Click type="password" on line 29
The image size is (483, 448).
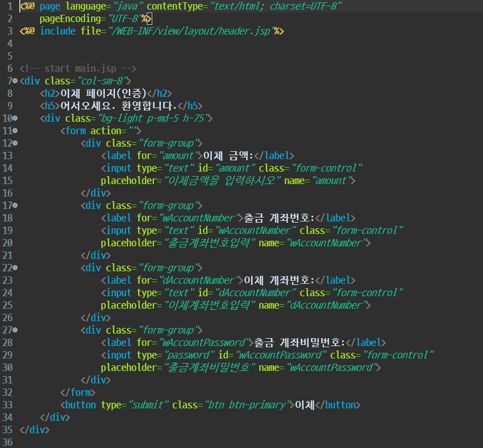176,355
